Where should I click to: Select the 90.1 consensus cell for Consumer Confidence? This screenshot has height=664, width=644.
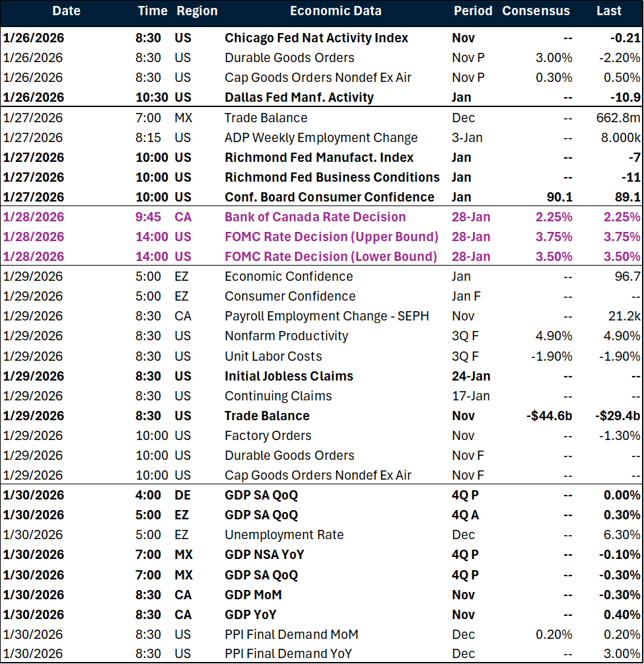point(561,197)
